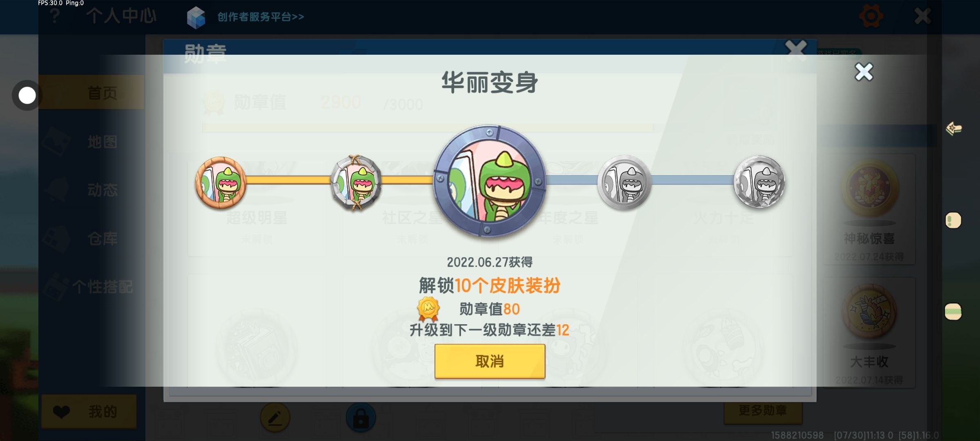Open settings with the orange gear icon

click(x=871, y=16)
